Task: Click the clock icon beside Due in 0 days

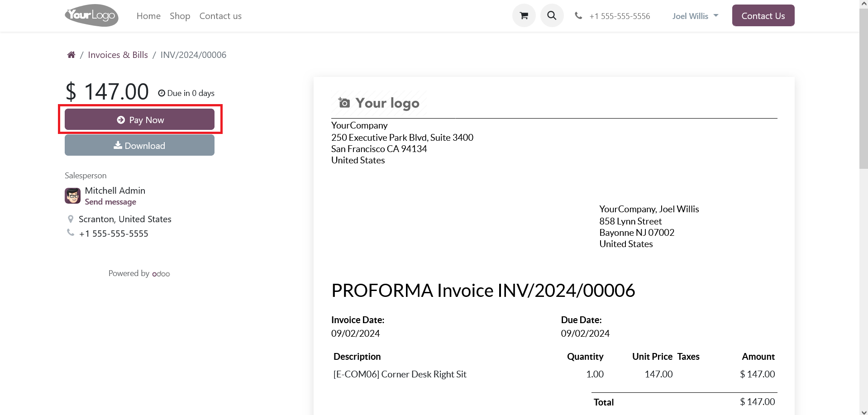Action: (162, 92)
